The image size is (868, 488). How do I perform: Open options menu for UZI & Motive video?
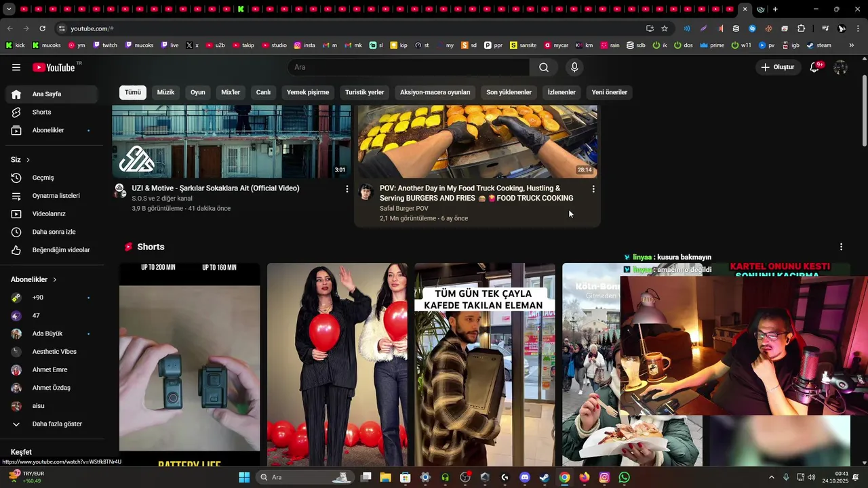tap(347, 189)
